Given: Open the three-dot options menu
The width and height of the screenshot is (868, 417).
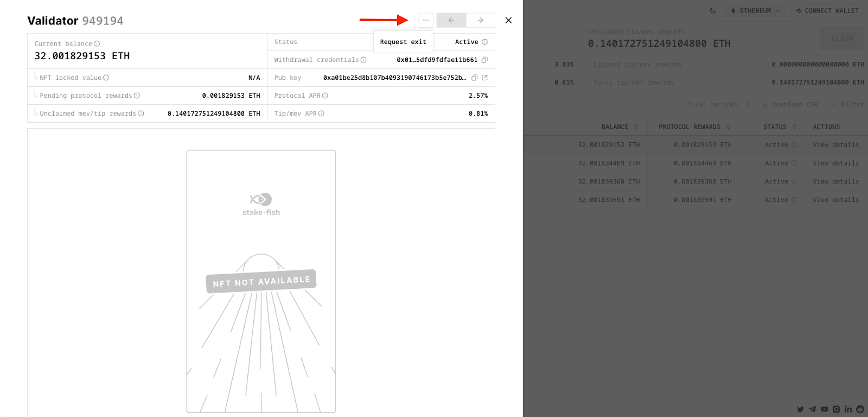Looking at the screenshot, I should (x=426, y=20).
